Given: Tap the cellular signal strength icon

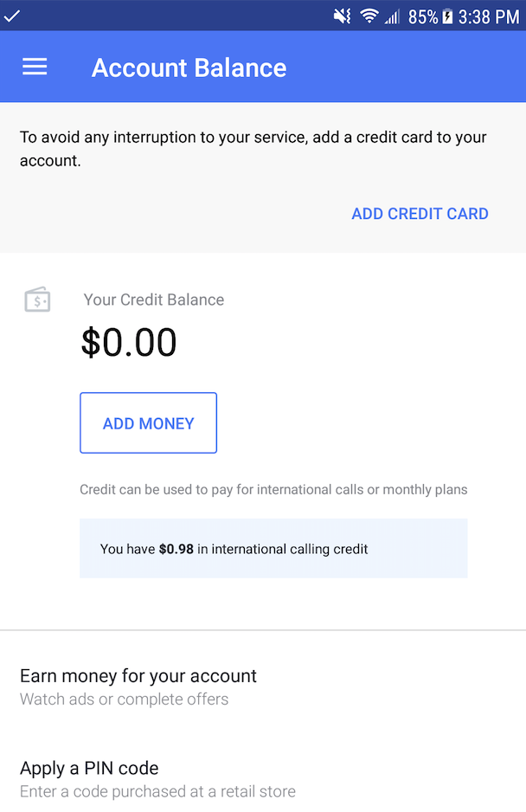Looking at the screenshot, I should (392, 16).
